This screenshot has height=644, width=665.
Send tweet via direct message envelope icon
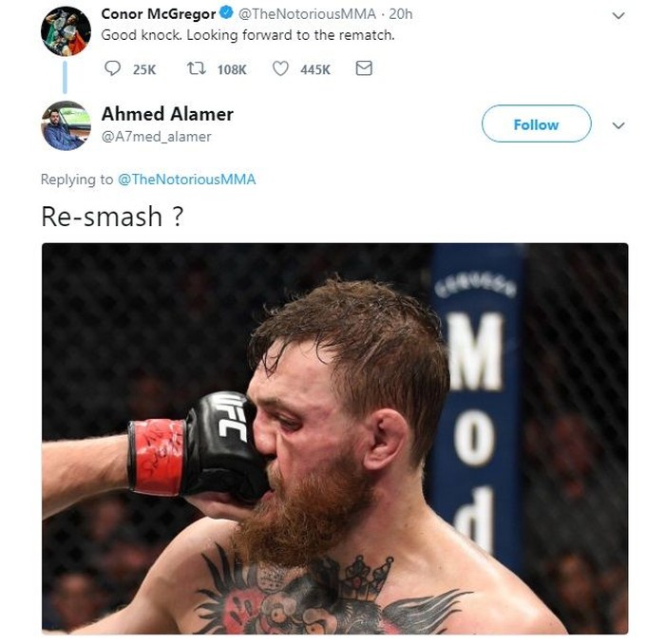(x=364, y=68)
